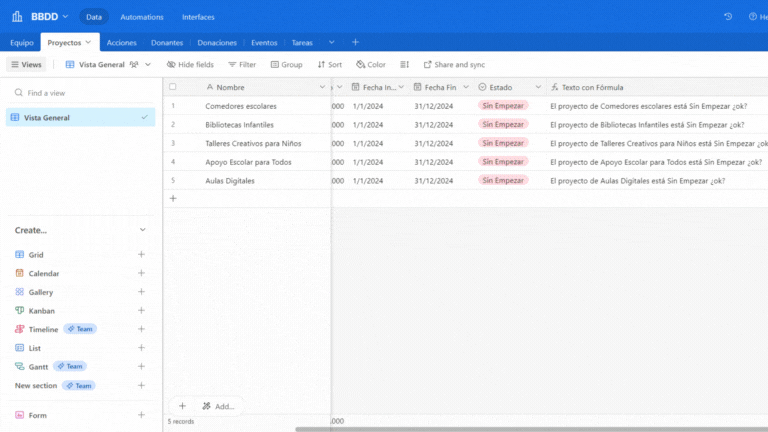Open Hide fields options
This screenshot has height=432, width=768.
pyautogui.click(x=190, y=65)
